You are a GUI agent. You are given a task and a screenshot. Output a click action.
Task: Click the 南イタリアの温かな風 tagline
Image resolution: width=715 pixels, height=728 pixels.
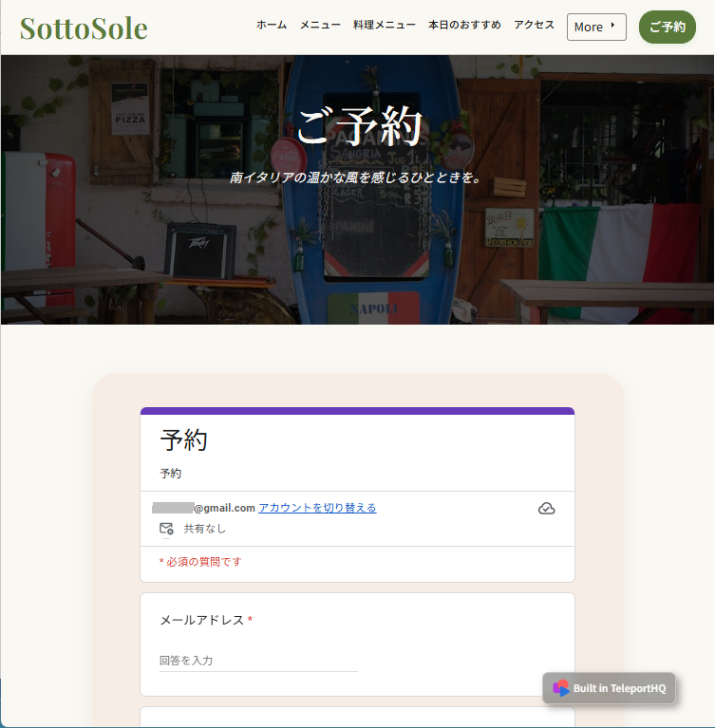point(357,177)
